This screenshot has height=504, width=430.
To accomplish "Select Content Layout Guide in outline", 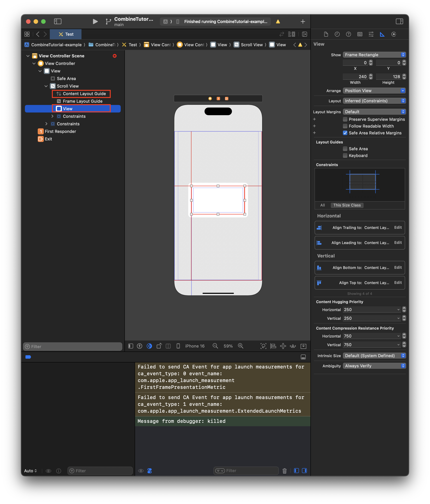I will coord(81,94).
